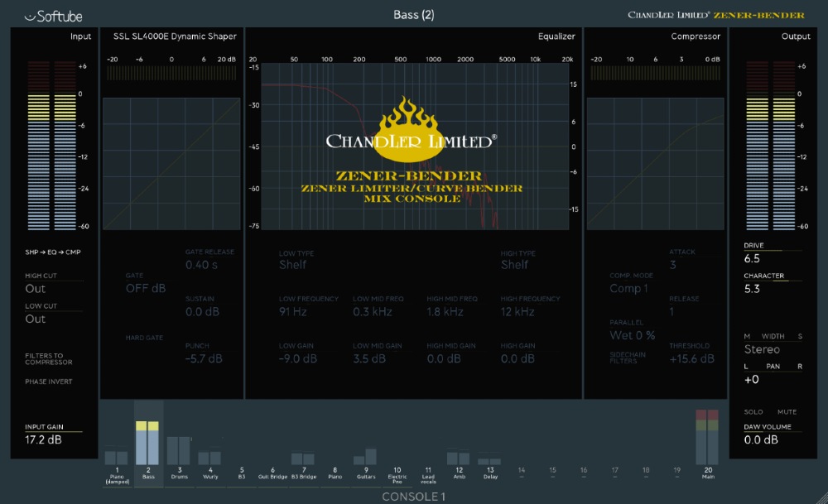Mute the output channel
Screen dimensions: 828x504
[x=786, y=411]
